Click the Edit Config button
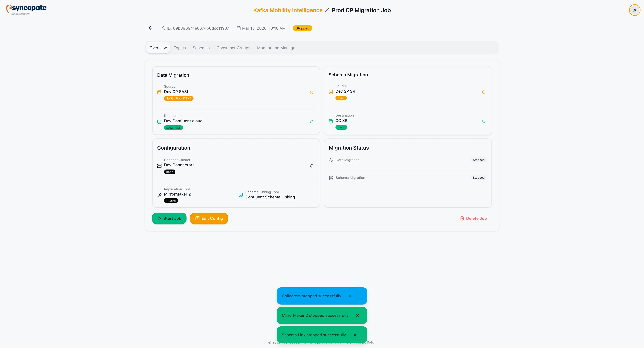644x348 pixels. click(209, 218)
